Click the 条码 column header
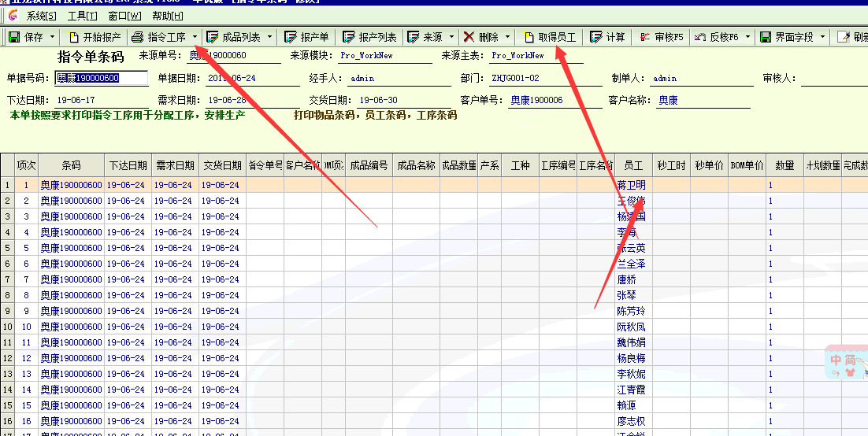Screen dimensions: 868x436 72,165
